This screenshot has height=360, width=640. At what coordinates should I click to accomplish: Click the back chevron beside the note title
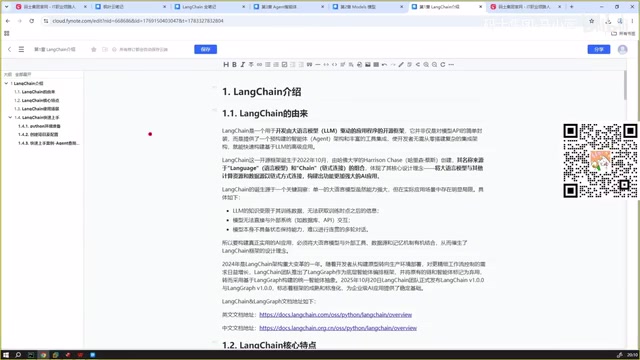[9, 49]
